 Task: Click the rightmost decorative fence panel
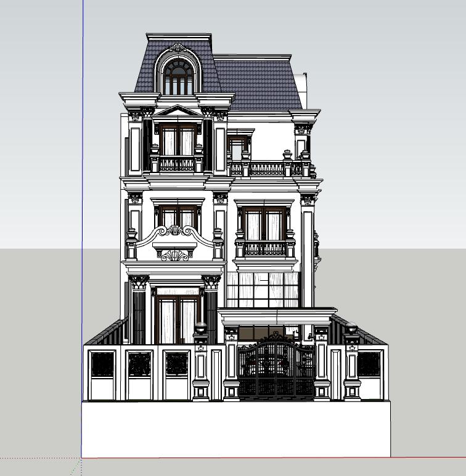tap(370, 364)
